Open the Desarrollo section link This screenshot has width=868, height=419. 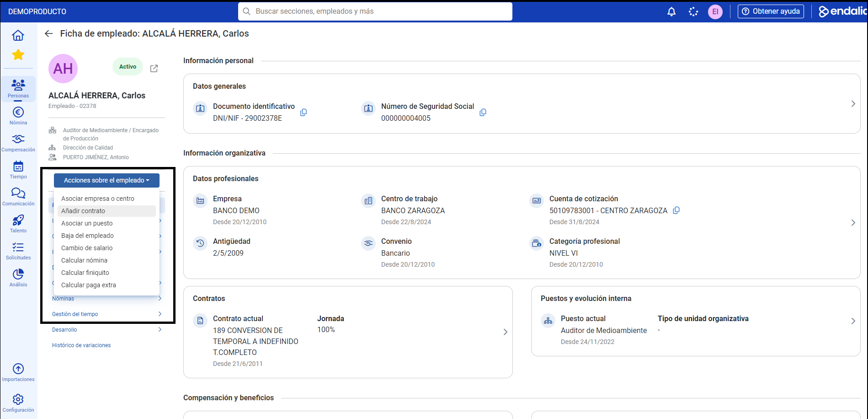(64, 330)
